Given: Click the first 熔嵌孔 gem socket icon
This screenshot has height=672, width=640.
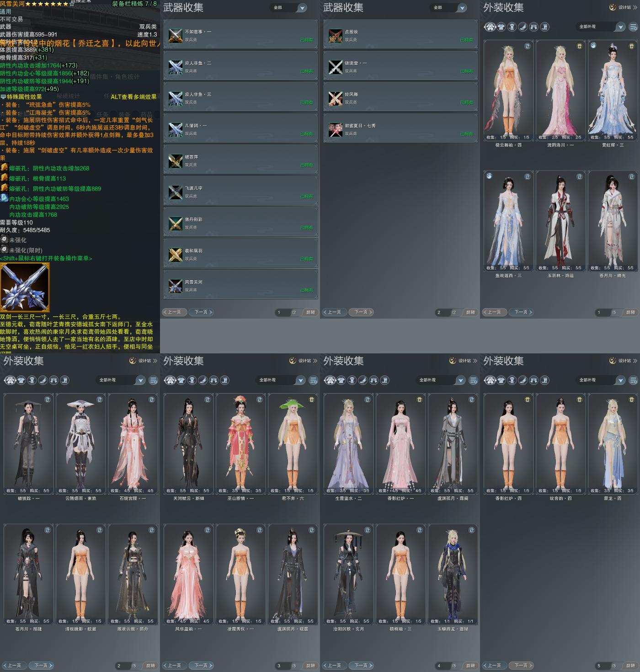Looking at the screenshot, I should click(x=4, y=168).
